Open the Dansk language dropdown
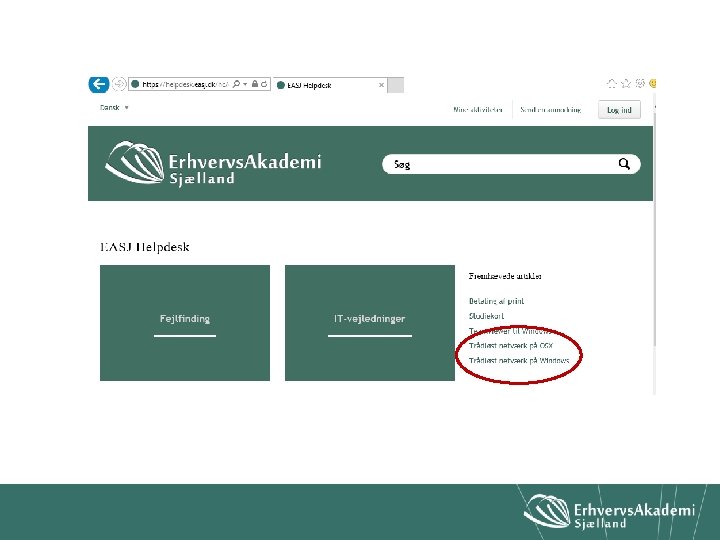Image resolution: width=720 pixels, height=540 pixels. (x=114, y=107)
